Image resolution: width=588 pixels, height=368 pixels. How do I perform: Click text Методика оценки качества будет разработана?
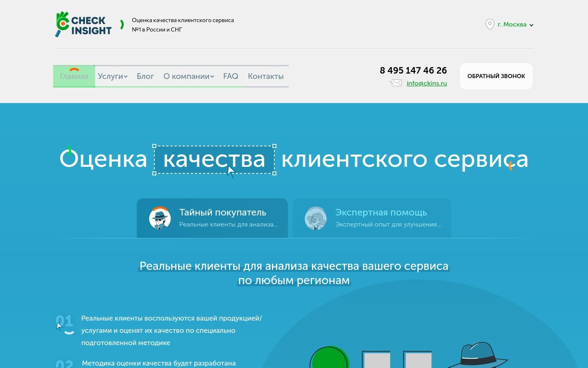(x=159, y=363)
